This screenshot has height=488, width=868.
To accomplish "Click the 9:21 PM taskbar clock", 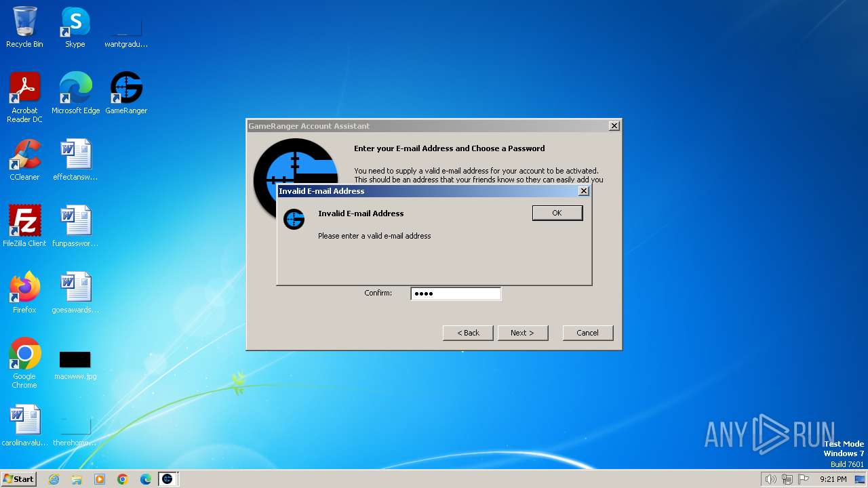I will click(833, 479).
